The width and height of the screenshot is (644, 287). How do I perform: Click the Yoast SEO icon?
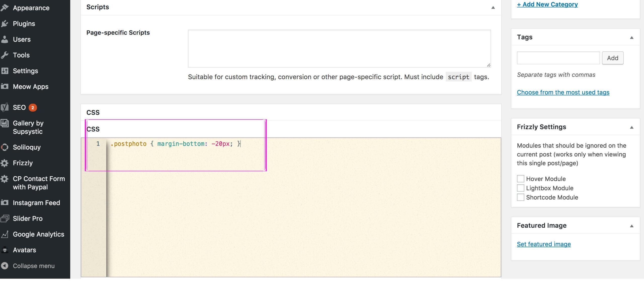pyautogui.click(x=5, y=108)
